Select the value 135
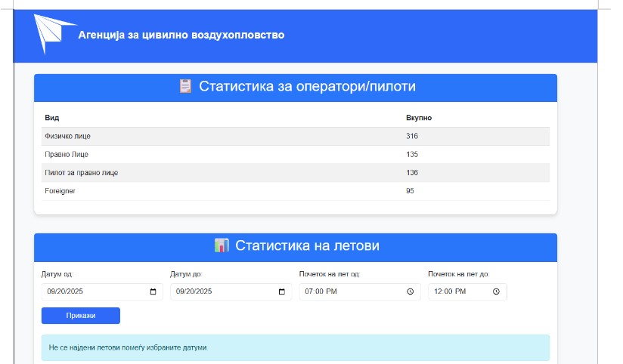This screenshot has height=364, width=623. tap(412, 154)
